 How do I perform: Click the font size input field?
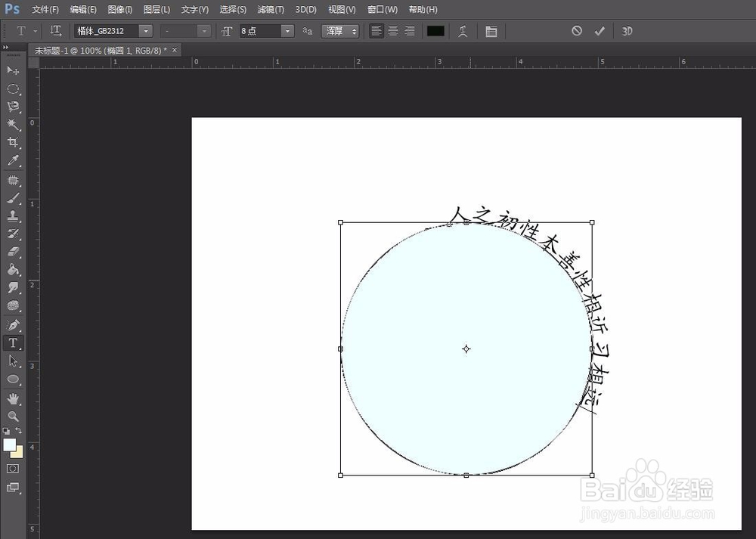pyautogui.click(x=260, y=31)
